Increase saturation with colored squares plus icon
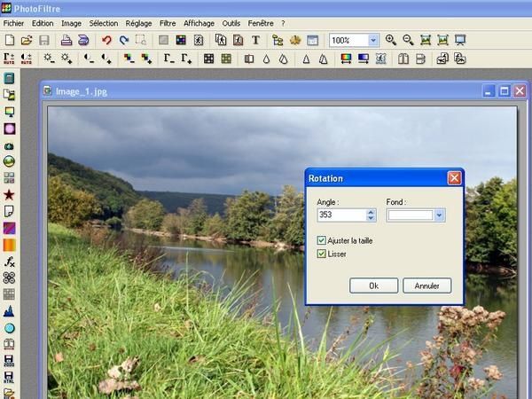The image size is (532, 399). 146,59
